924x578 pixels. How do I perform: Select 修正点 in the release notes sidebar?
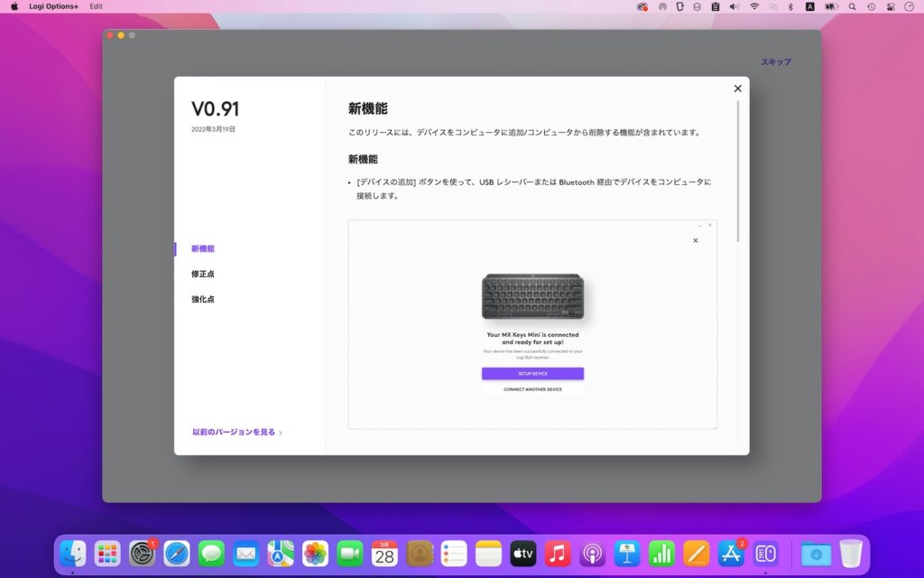coord(202,274)
